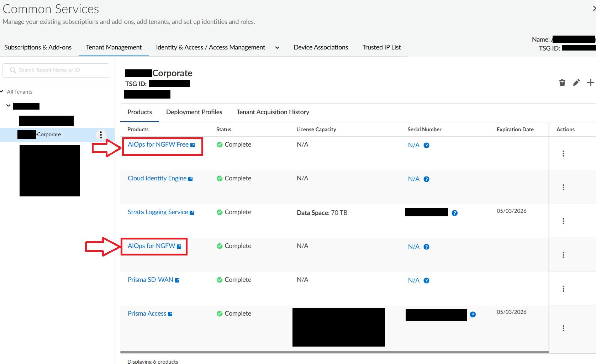Viewport: 596px width, 364px height.
Task: Open actions menu for Prisma Access
Action: 563,328
